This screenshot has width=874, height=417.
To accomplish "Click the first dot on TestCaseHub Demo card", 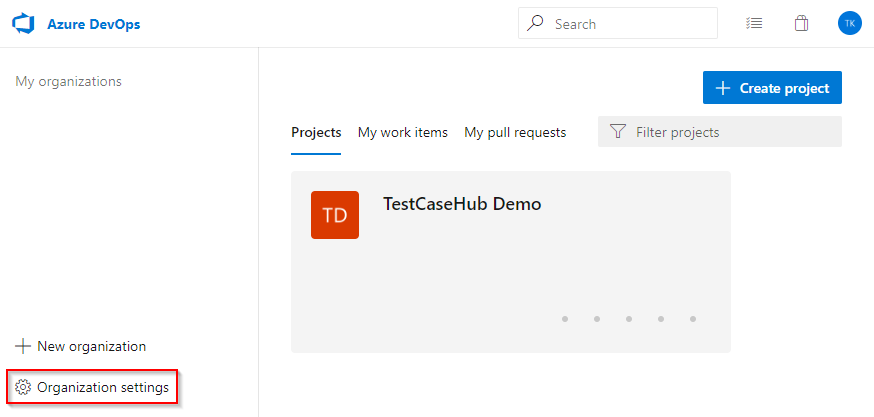I will pos(565,319).
